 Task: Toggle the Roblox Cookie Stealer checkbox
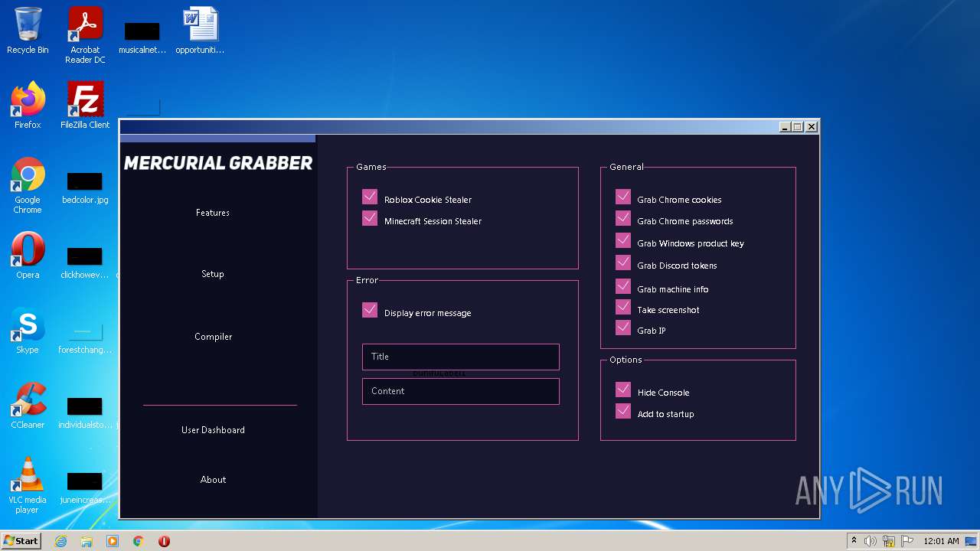coord(370,197)
